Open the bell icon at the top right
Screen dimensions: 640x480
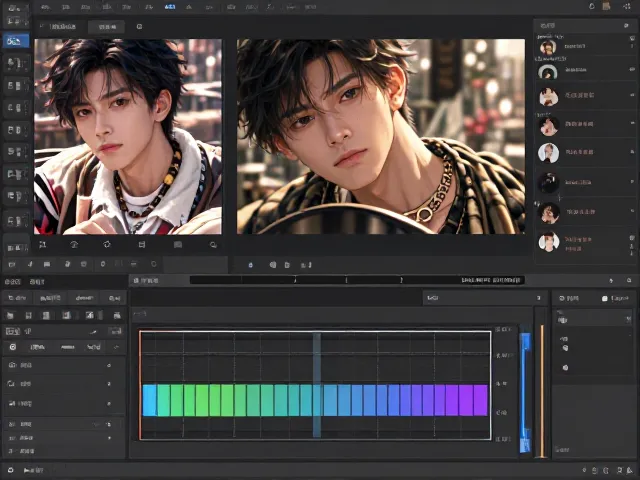[592, 6]
